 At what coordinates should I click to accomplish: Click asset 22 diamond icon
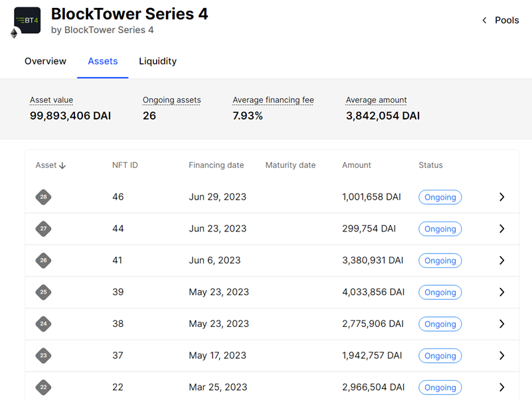click(43, 387)
